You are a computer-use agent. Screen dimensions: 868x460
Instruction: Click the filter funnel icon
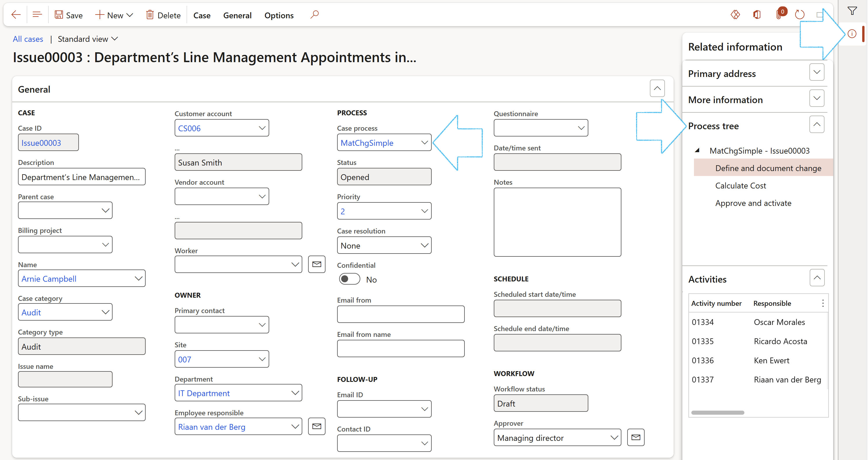[x=852, y=11]
